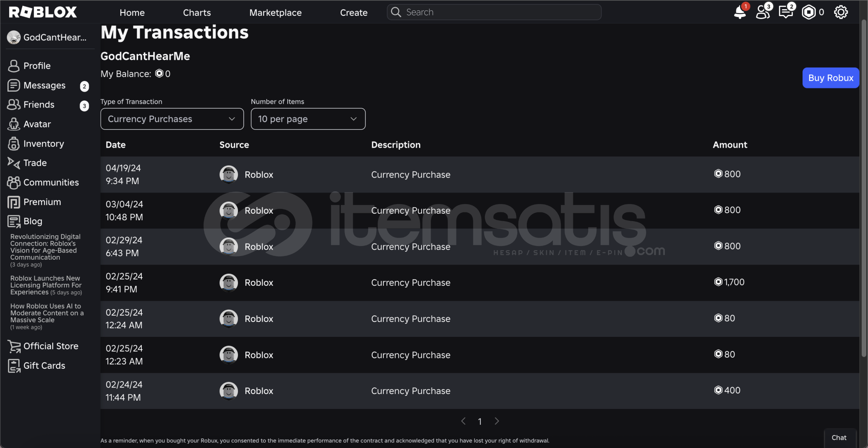Click the GodCantHearMe username heading
This screenshot has width=868, height=448.
[145, 56]
